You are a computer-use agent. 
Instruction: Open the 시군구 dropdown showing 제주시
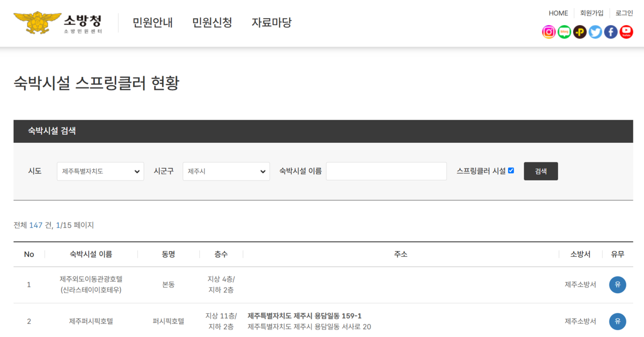click(x=226, y=172)
